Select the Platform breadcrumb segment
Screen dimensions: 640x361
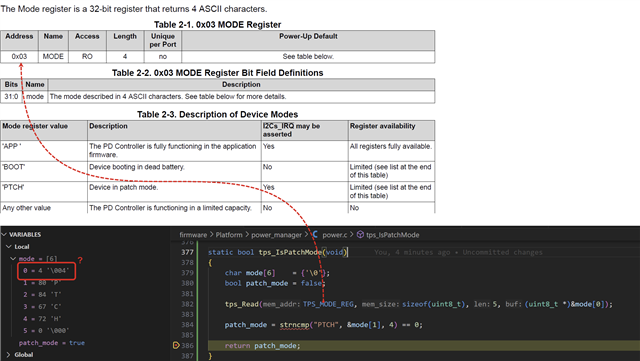pos(229,235)
